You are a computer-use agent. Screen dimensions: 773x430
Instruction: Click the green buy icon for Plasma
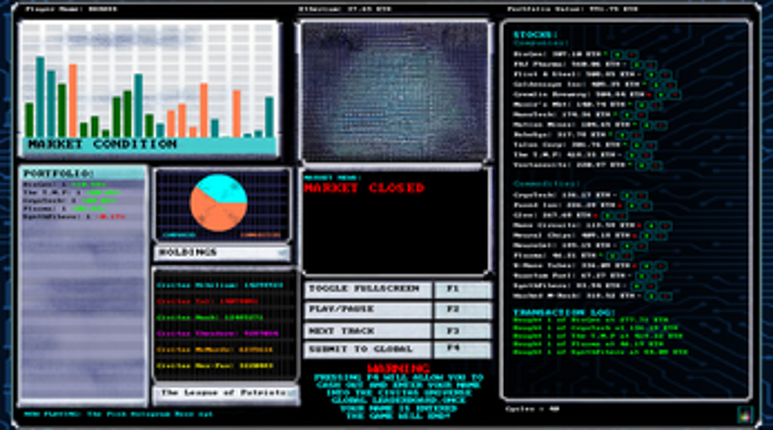click(x=613, y=256)
